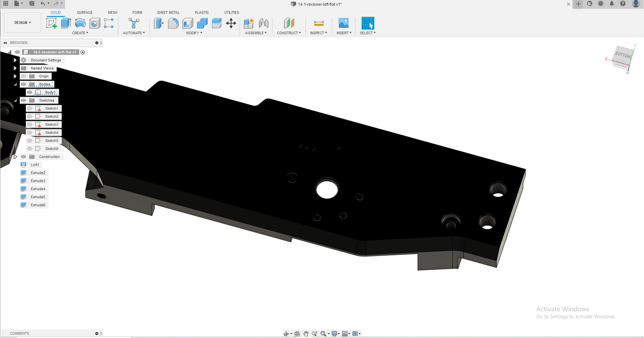Expand the Document Settings node
644x338 pixels.
pos(15,60)
